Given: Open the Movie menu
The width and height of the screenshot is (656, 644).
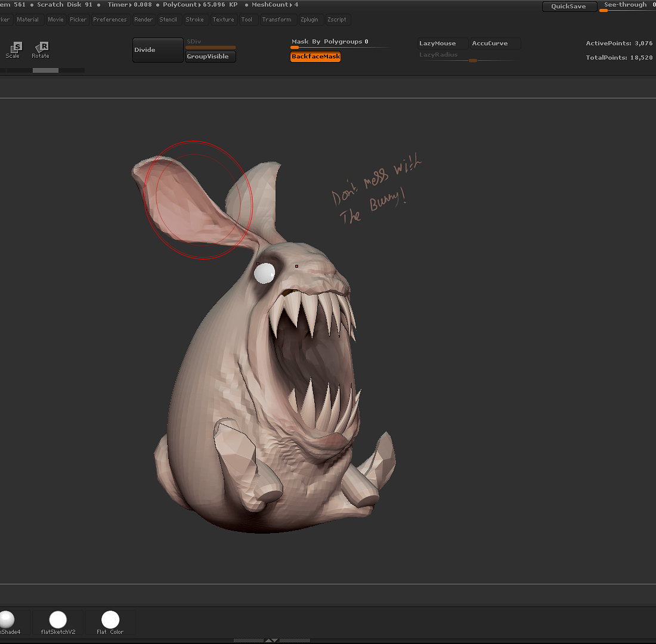Looking at the screenshot, I should pos(55,20).
